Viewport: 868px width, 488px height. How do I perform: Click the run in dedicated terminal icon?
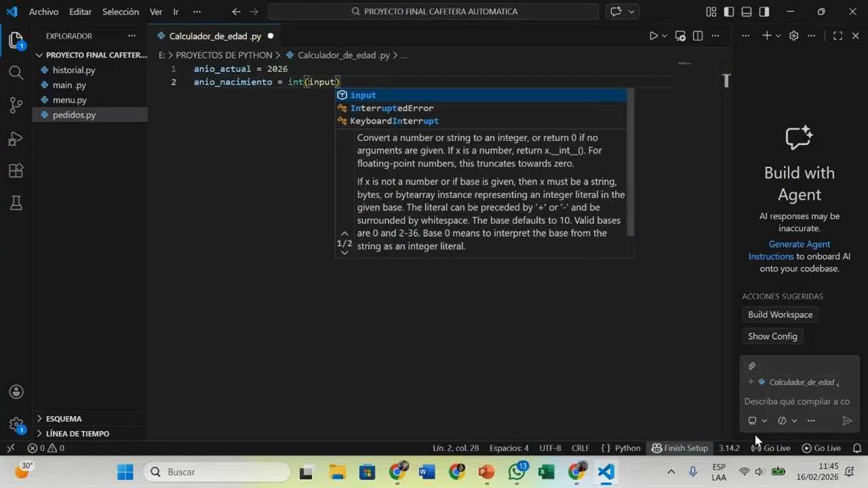tap(680, 36)
